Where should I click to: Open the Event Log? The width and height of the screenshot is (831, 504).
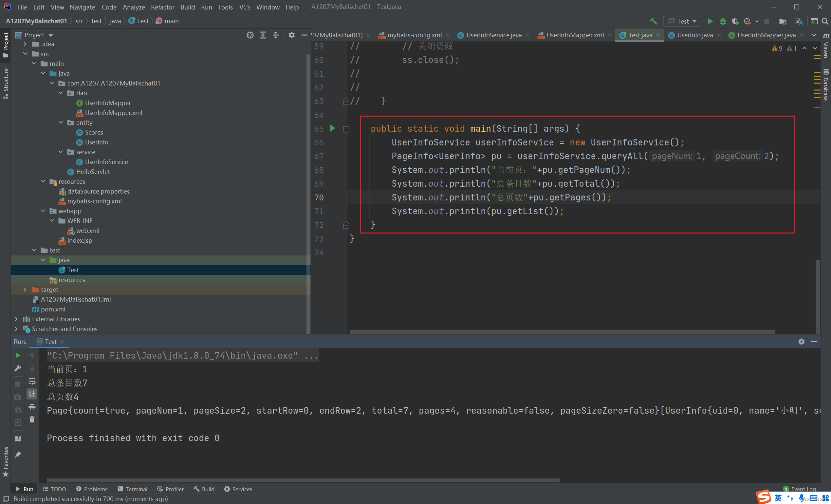coord(799,489)
